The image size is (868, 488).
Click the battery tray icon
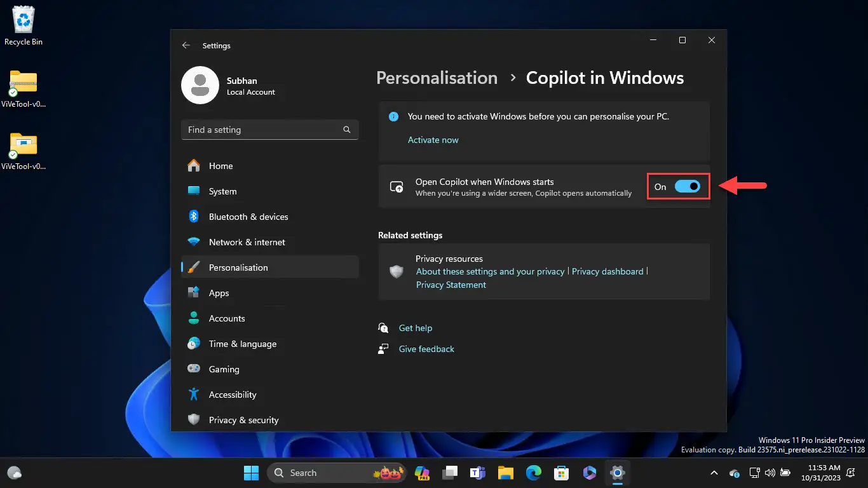click(x=785, y=473)
